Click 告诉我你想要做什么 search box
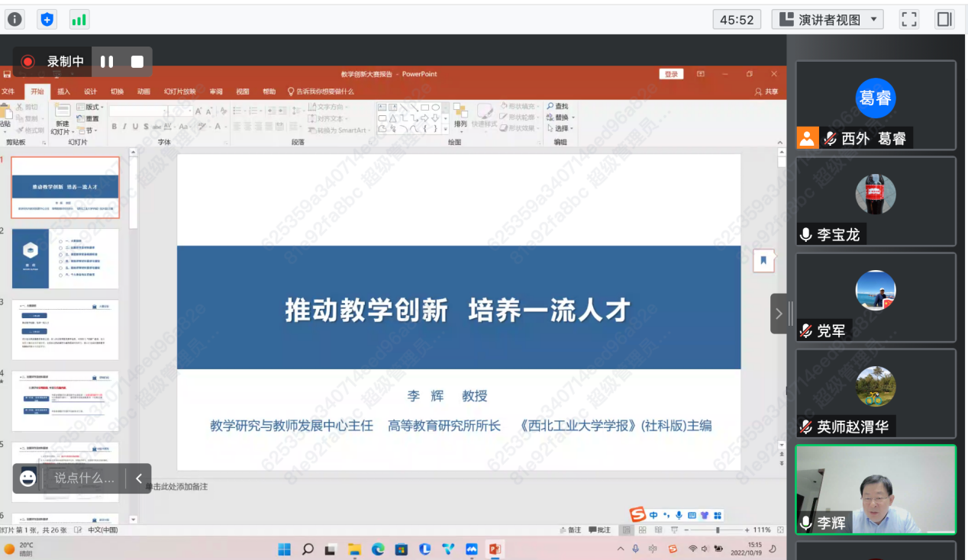 pyautogui.click(x=321, y=92)
